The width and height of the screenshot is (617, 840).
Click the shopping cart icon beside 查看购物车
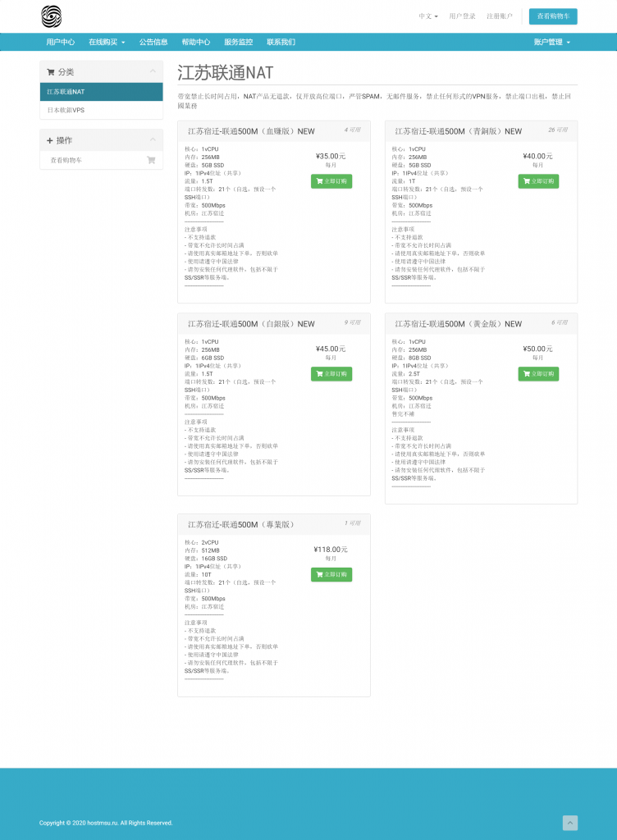pyautogui.click(x=151, y=161)
